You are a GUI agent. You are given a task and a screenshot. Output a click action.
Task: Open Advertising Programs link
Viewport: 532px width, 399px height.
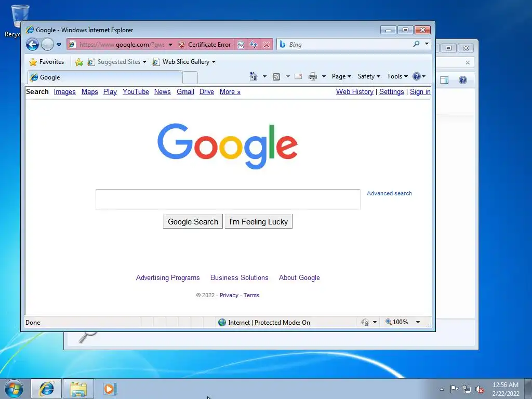[x=168, y=277]
